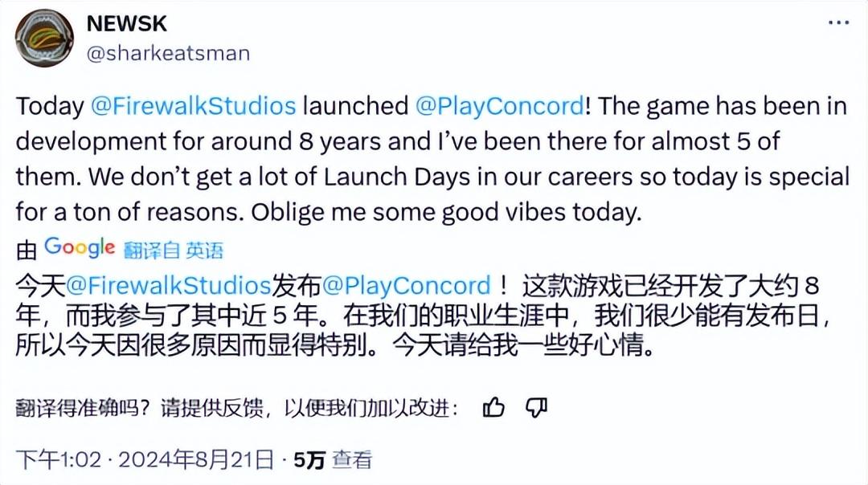Open NEWSK display name profile link
Screen dimensions: 868x485
pyautogui.click(x=126, y=23)
